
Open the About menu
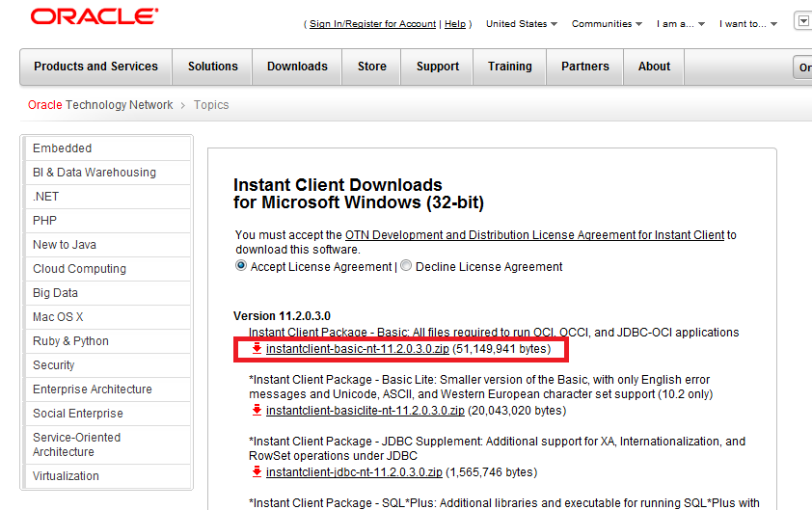pos(654,67)
